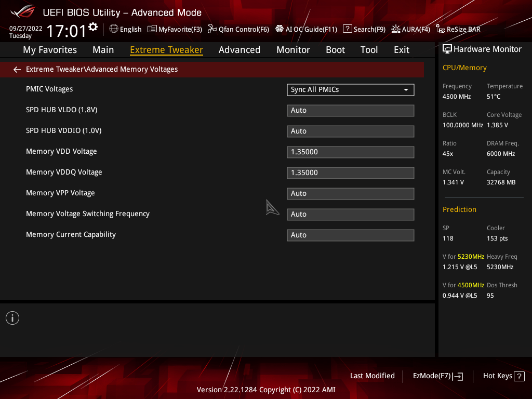Viewport: 532px width, 399px height.
Task: Select SPD HUB VLDO (1.8V) label
Action: (x=61, y=110)
